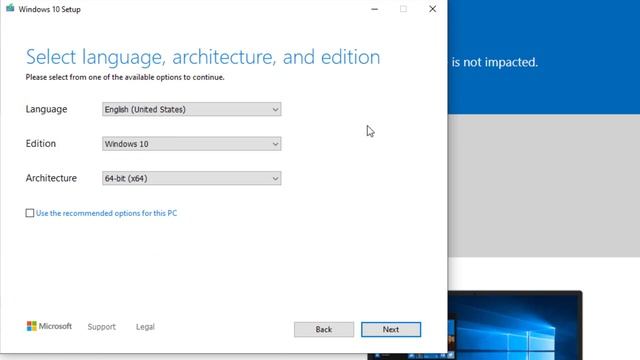Open the Edition dropdown
This screenshot has width=640, height=360.
191,144
